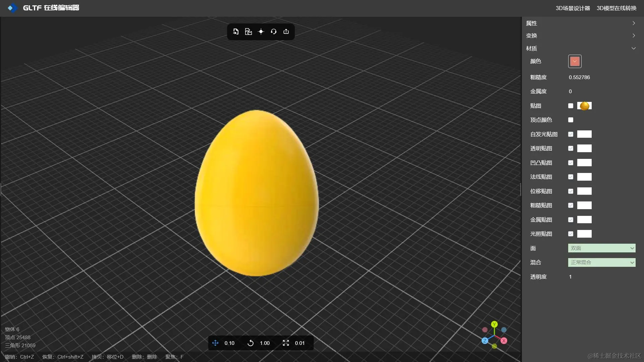The image size is (644, 362).
Task: Select the yellow egg model
Action: coord(257,193)
